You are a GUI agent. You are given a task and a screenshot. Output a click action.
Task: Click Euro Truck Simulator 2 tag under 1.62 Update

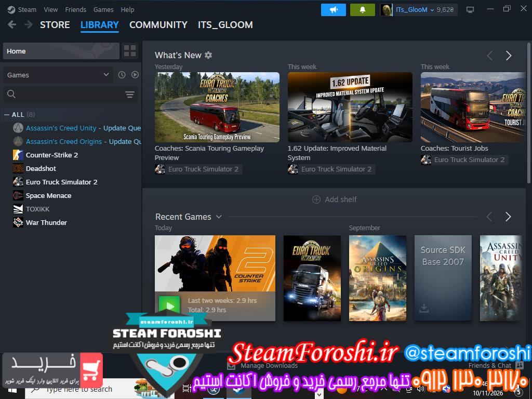point(331,169)
